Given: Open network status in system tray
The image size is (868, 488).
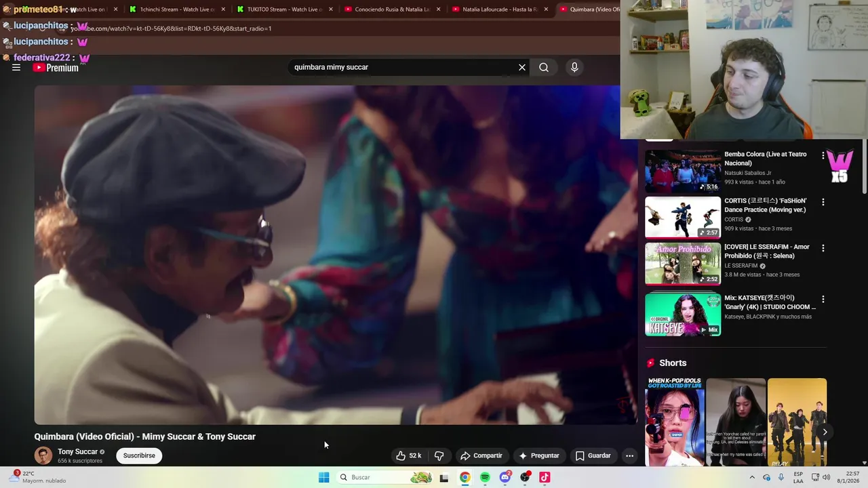Looking at the screenshot, I should click(x=815, y=477).
